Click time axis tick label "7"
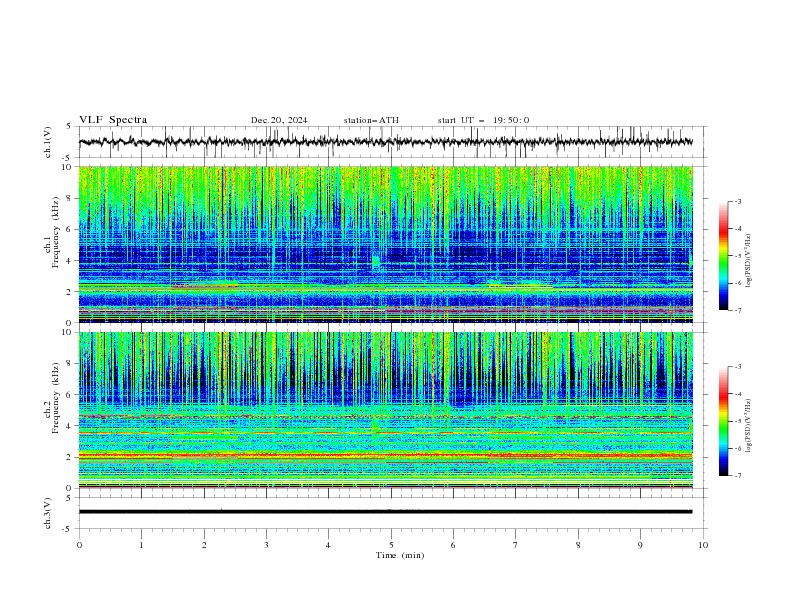Image resolution: width=792 pixels, height=612 pixels. tap(516, 545)
